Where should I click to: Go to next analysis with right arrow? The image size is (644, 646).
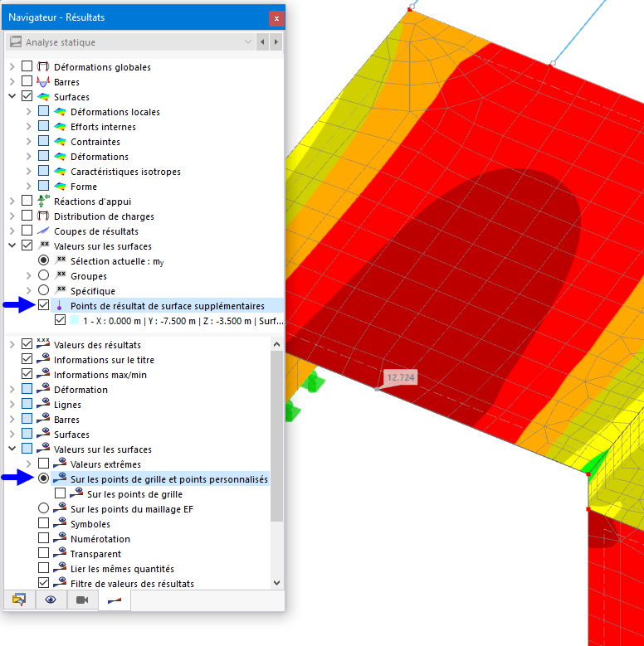276,42
